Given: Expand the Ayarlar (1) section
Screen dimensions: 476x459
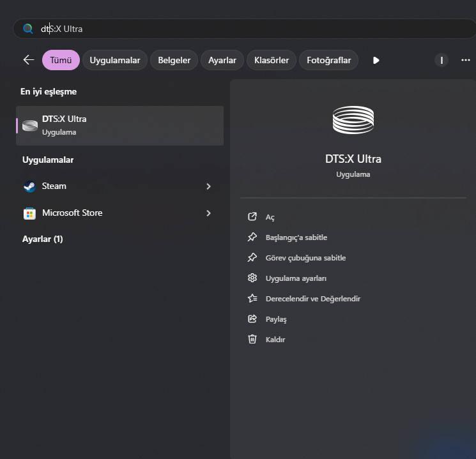Looking at the screenshot, I should point(43,239).
